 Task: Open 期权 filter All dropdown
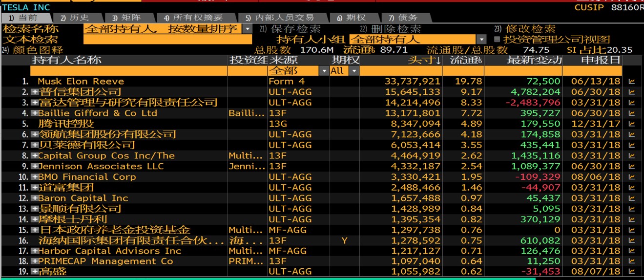pyautogui.click(x=354, y=71)
